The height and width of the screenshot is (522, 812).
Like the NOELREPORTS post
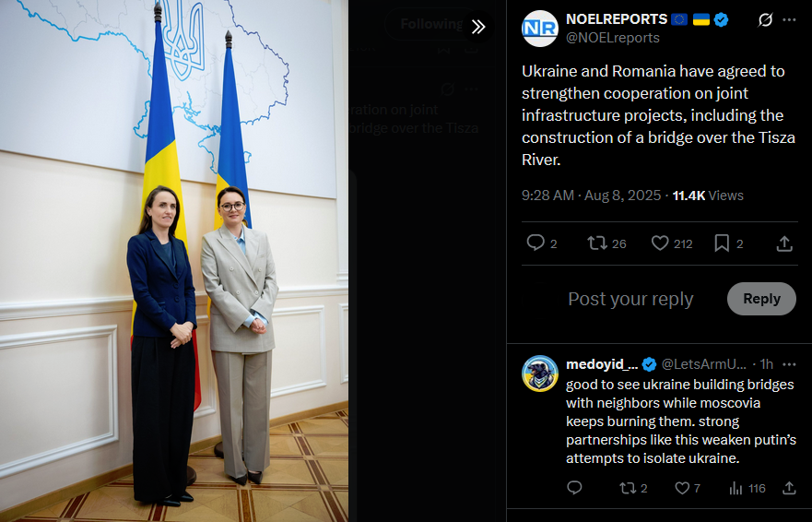point(672,243)
